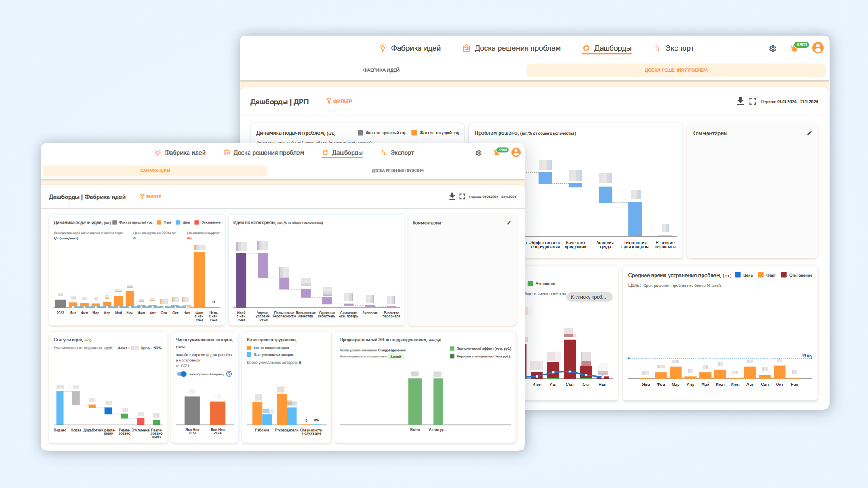Open Экспорт menu in front window

402,153
